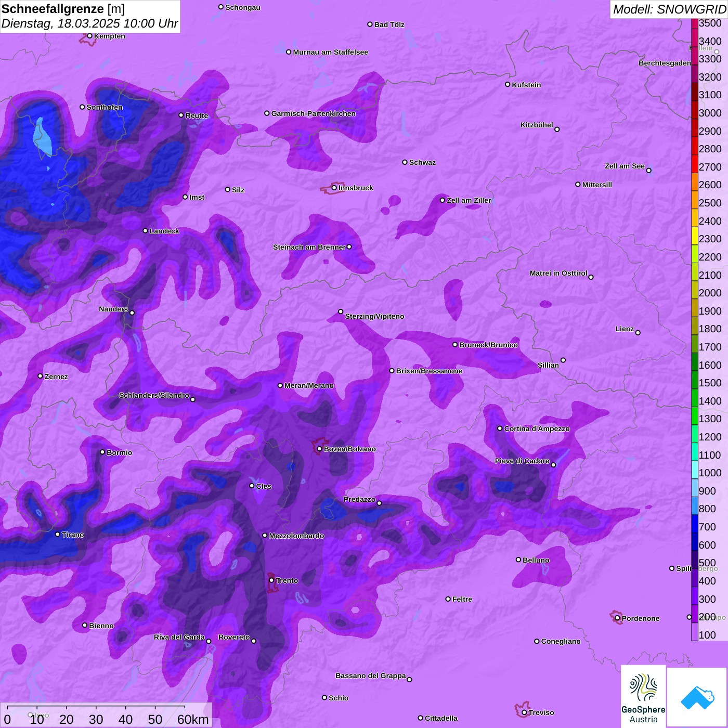Select the Belluno marker dot
Screen dimensions: 728x728
point(518,560)
